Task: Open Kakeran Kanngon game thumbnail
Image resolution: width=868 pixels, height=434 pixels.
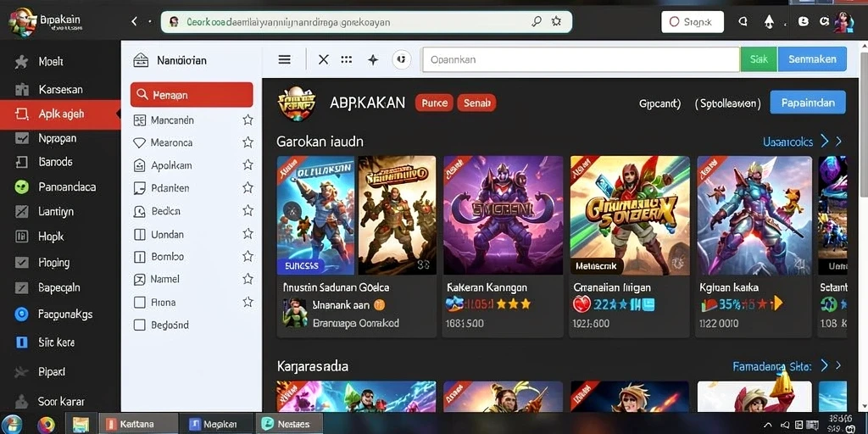Action: (x=503, y=215)
